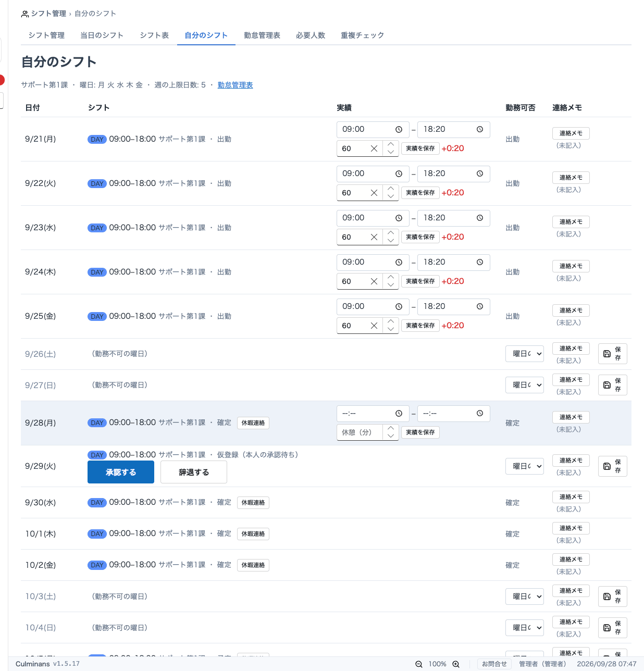This screenshot has width=644, height=671.
Task: Switch to the シフト表 tab
Action: pyautogui.click(x=154, y=35)
